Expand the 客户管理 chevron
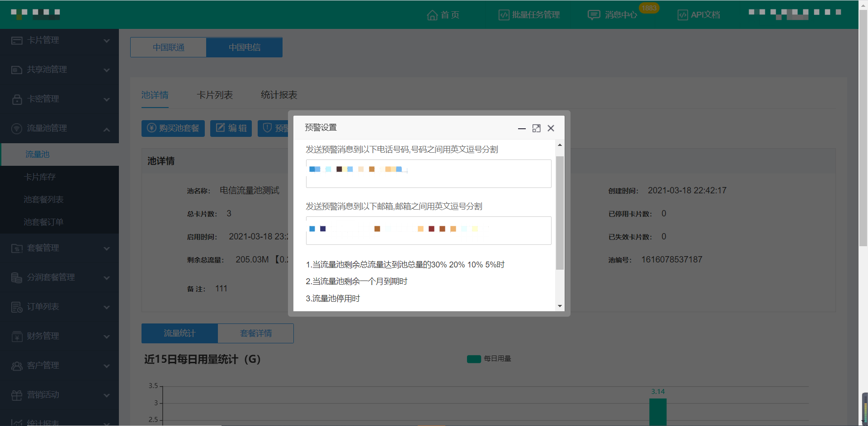The image size is (868, 426). pyautogui.click(x=107, y=366)
